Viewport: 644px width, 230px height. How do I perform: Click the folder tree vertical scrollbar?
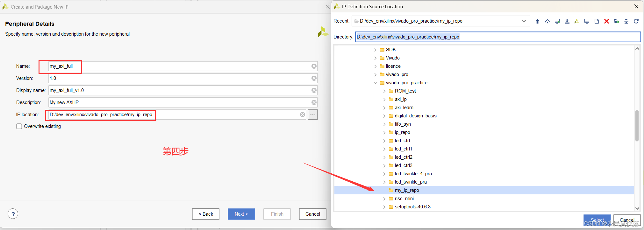tap(637, 126)
